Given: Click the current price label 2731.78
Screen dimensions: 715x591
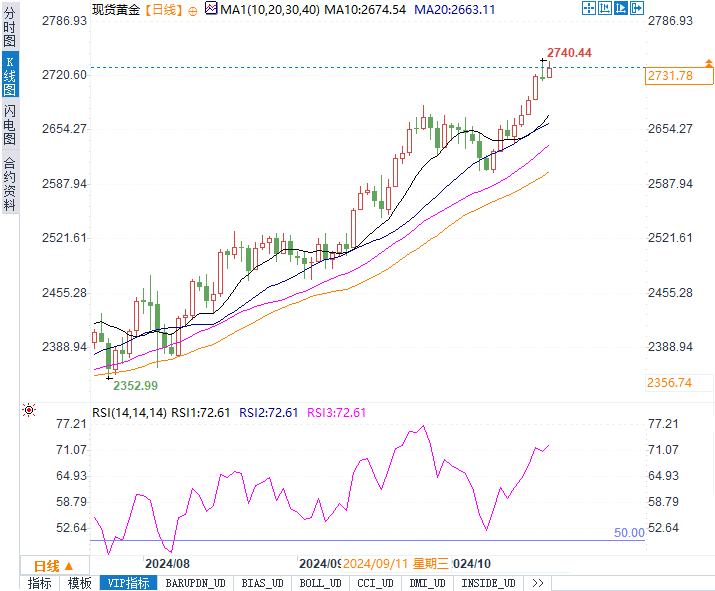Looking at the screenshot, I should [671, 76].
